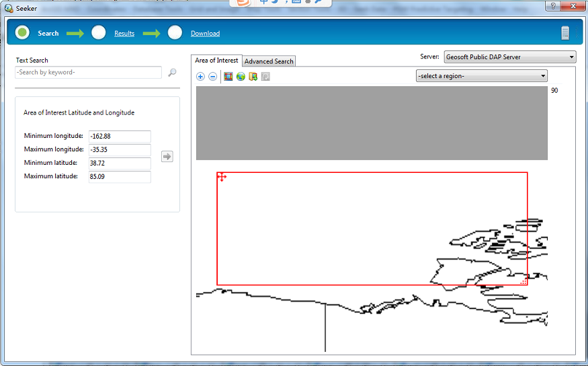Click the green Search step circle
The image size is (588, 366).
22,33
